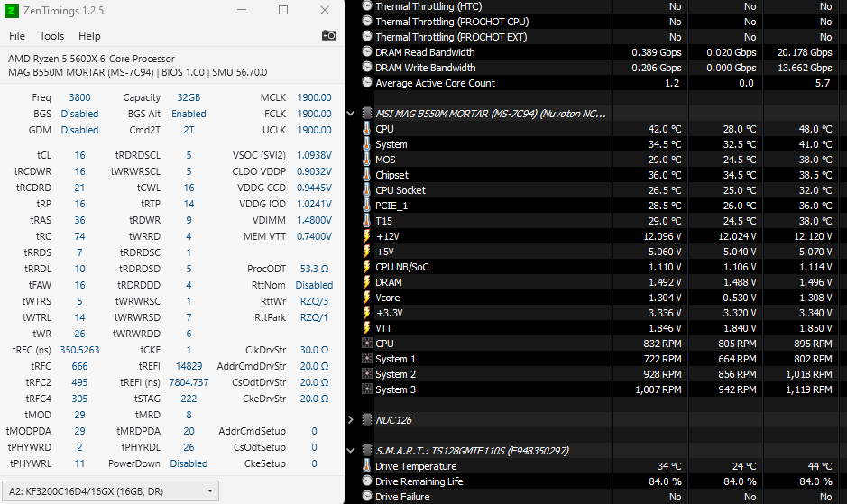847x504 pixels.
Task: Select the Capacity value 32GB
Action: tap(189, 97)
